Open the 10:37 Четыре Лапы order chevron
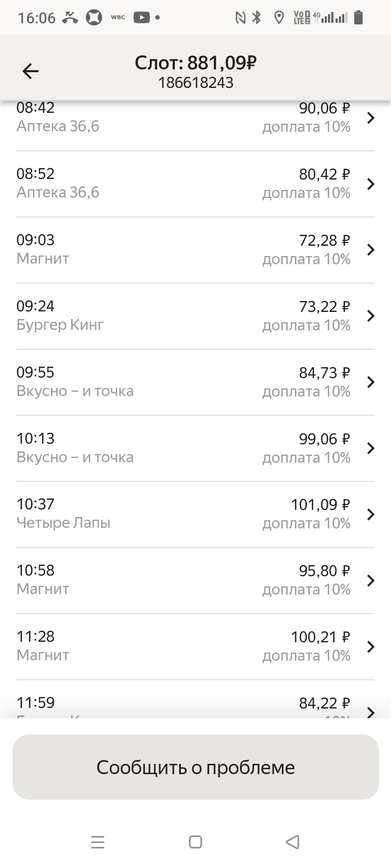Viewport: 391px width, 868px height. 371,514
